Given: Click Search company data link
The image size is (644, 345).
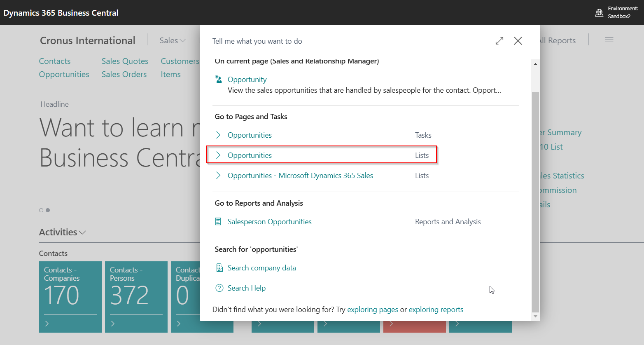Looking at the screenshot, I should [x=262, y=268].
